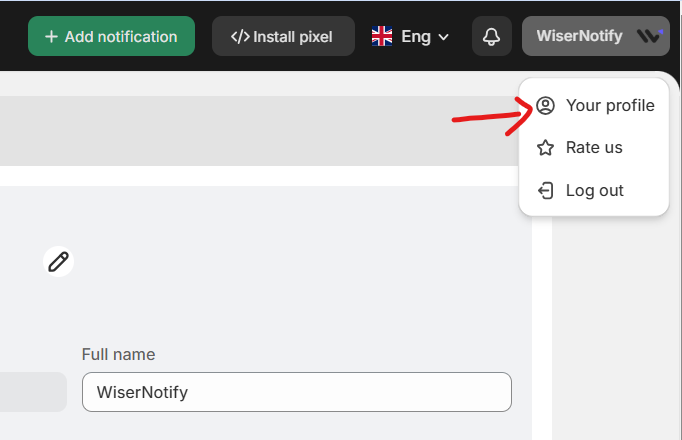682x440 pixels.
Task: Click the pencil edit icon
Action: (x=59, y=262)
